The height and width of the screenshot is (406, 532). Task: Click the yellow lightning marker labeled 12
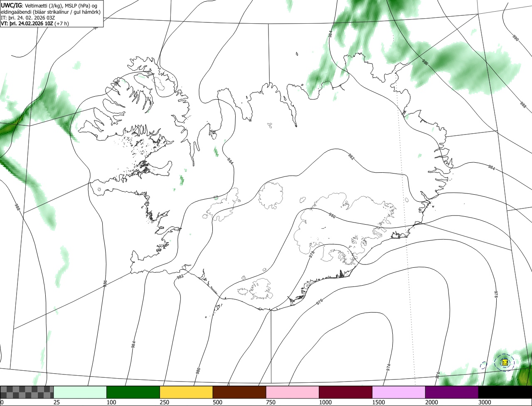coord(505,362)
